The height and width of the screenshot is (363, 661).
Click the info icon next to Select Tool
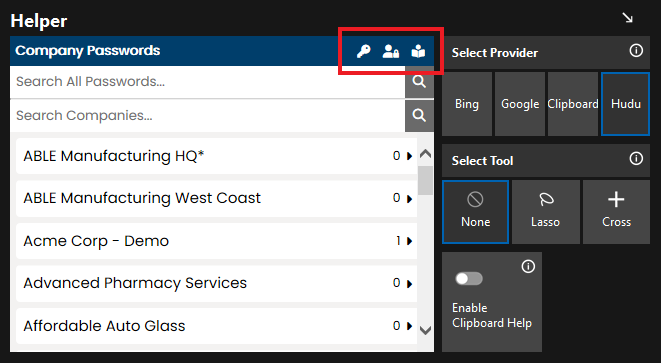tap(636, 159)
